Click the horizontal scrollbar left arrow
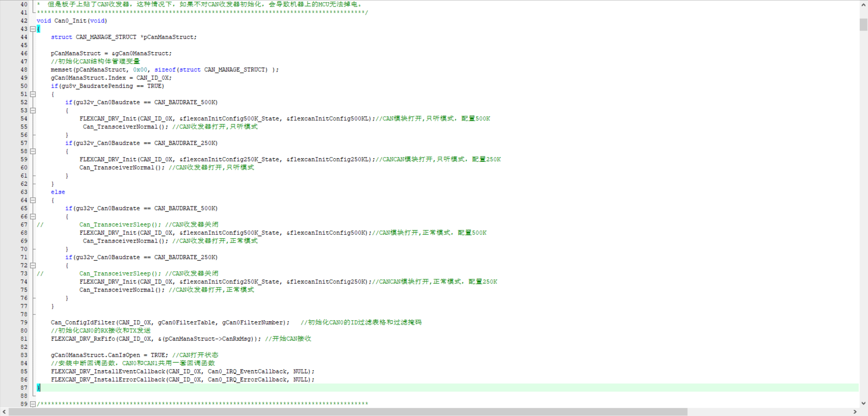 (4, 412)
